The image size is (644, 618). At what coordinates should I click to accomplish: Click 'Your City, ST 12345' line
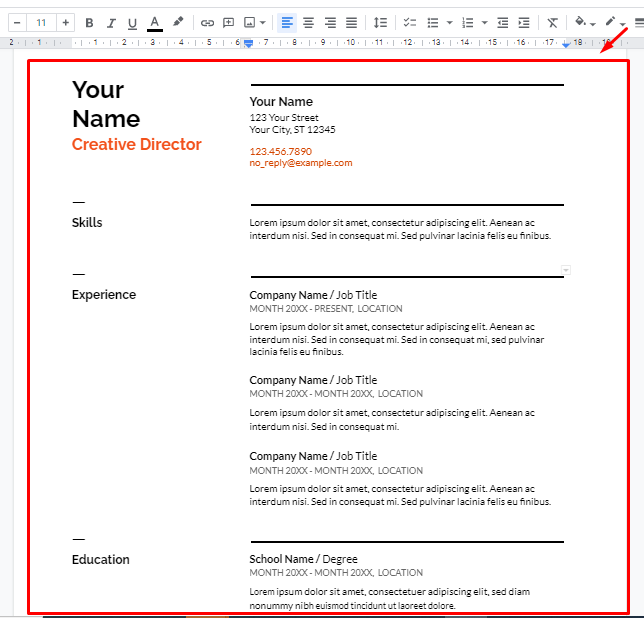[292, 130]
